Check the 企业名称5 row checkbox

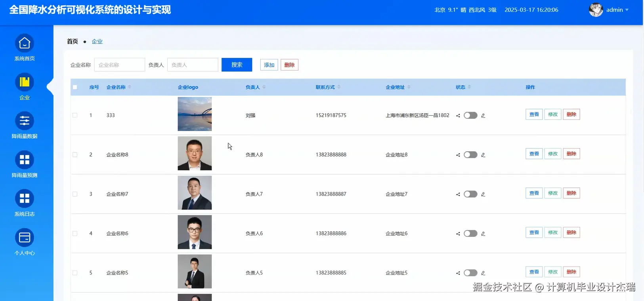(x=75, y=273)
